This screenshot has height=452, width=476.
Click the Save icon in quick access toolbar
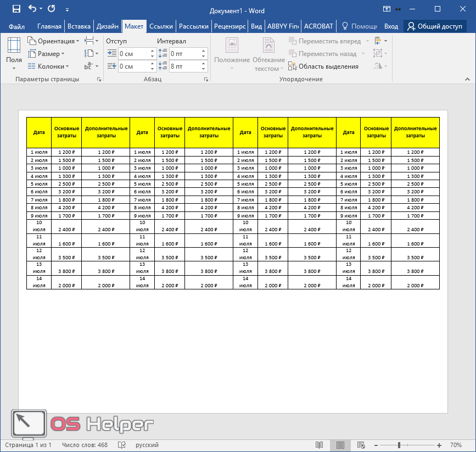16,9
